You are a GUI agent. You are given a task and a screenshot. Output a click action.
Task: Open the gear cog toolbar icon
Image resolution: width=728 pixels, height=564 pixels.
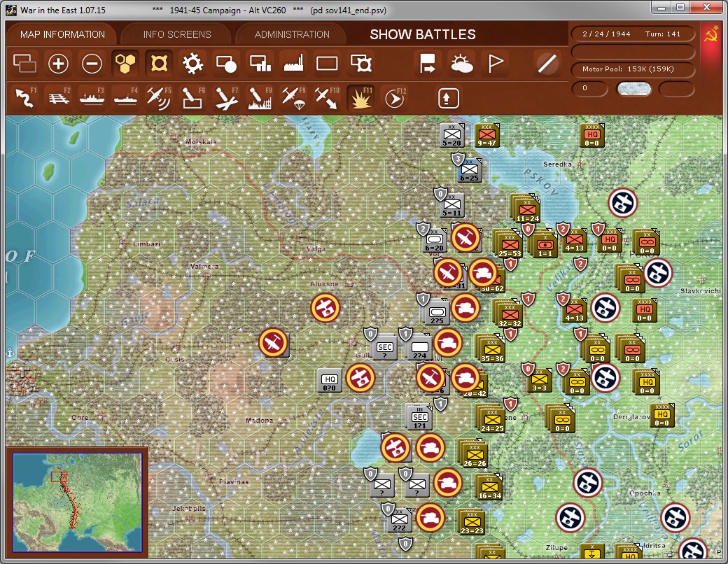click(192, 64)
